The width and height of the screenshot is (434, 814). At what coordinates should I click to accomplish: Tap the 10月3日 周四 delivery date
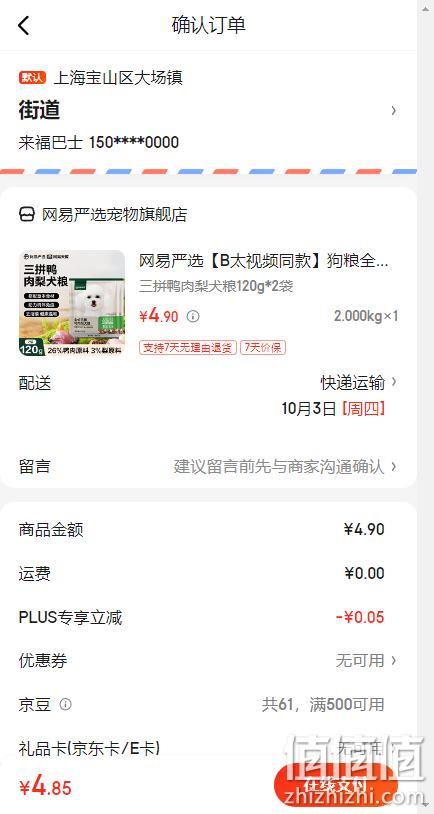[x=333, y=409]
